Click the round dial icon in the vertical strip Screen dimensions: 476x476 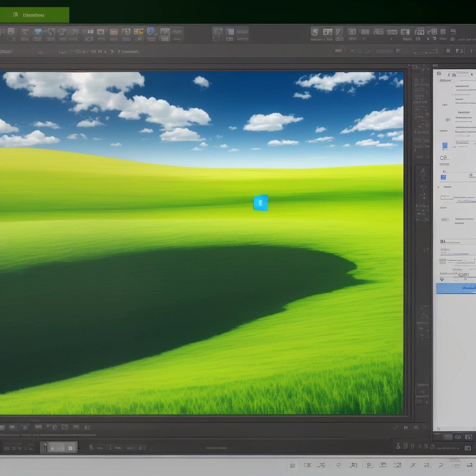[x=423, y=174]
